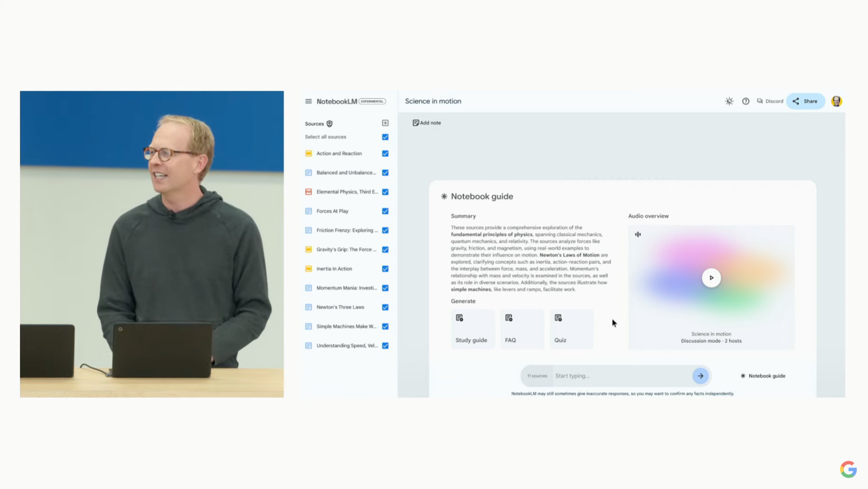Toggle the Select all sources checkbox
868x489 pixels.
click(x=385, y=136)
